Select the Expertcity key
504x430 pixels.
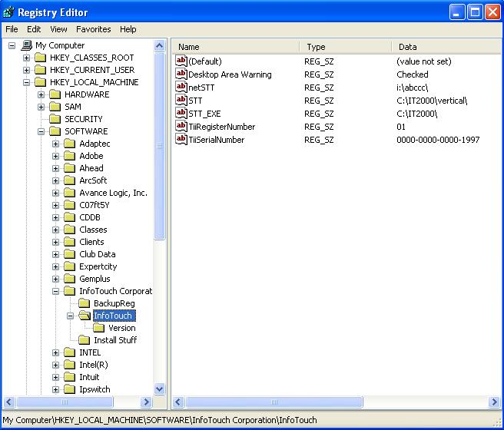[x=98, y=266]
